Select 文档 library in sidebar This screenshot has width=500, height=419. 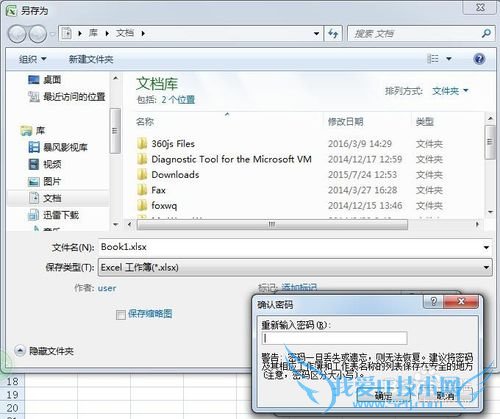point(45,198)
